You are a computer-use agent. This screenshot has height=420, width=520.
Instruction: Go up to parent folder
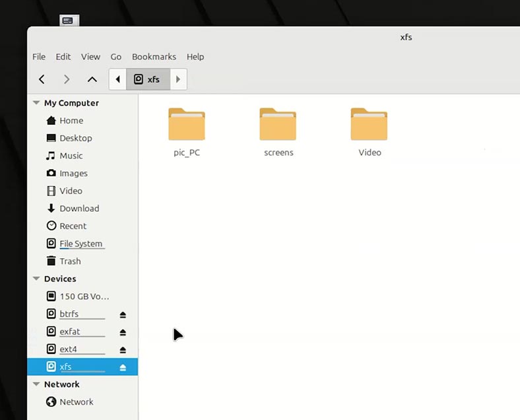click(92, 79)
